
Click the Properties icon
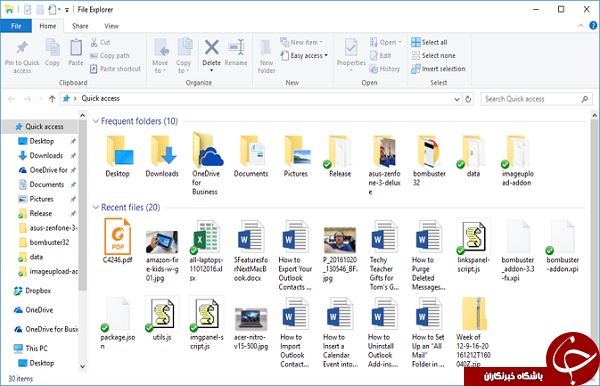351,48
